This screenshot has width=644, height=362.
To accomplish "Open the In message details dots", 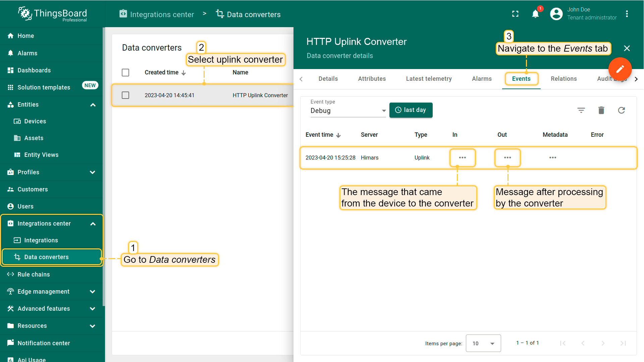I will pyautogui.click(x=462, y=158).
